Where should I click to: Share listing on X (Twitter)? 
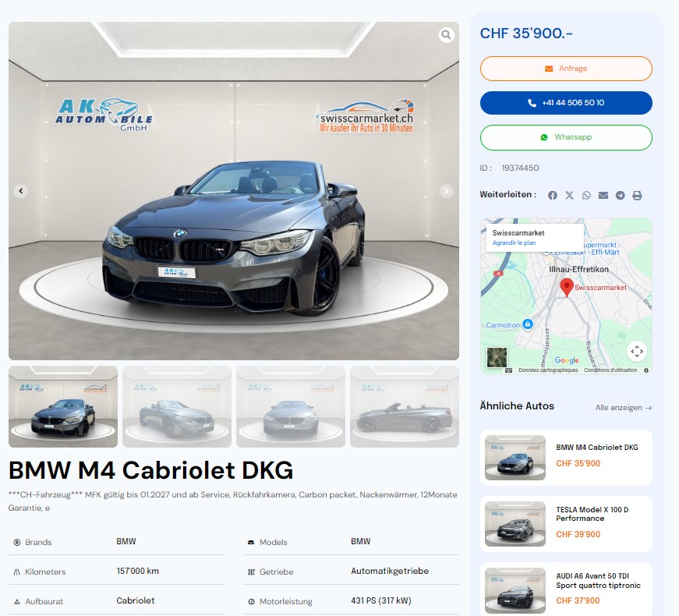569,196
